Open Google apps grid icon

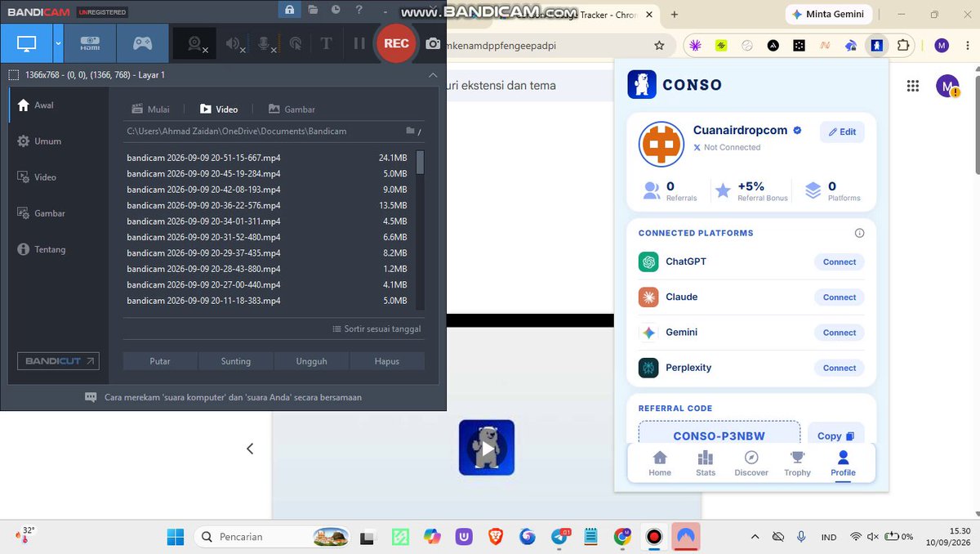click(x=913, y=86)
